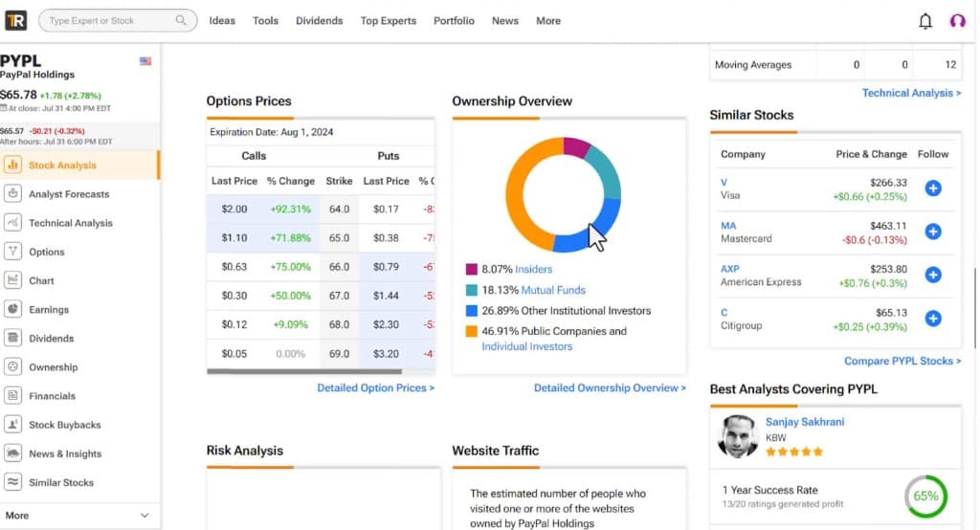Open the Dividends top menu

(320, 21)
